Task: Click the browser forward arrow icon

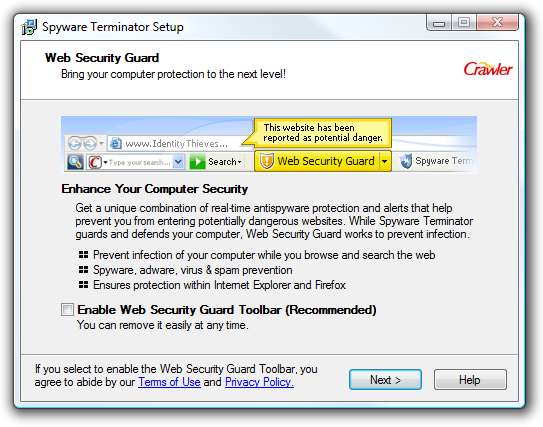Action: (x=90, y=143)
